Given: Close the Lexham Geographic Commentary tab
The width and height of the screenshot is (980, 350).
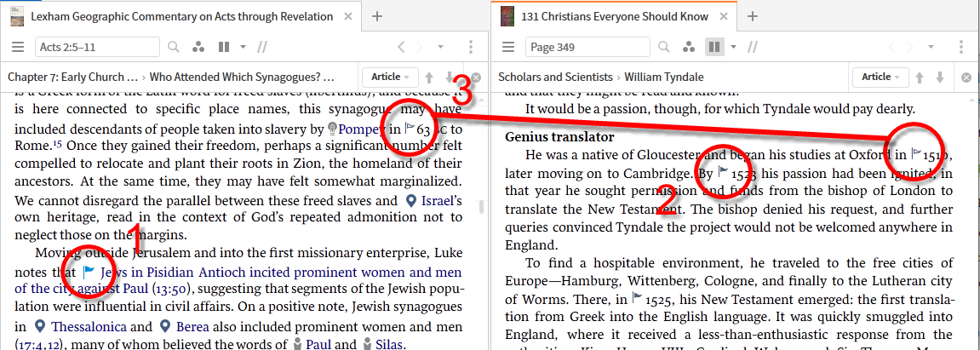Looking at the screenshot, I should (x=349, y=17).
